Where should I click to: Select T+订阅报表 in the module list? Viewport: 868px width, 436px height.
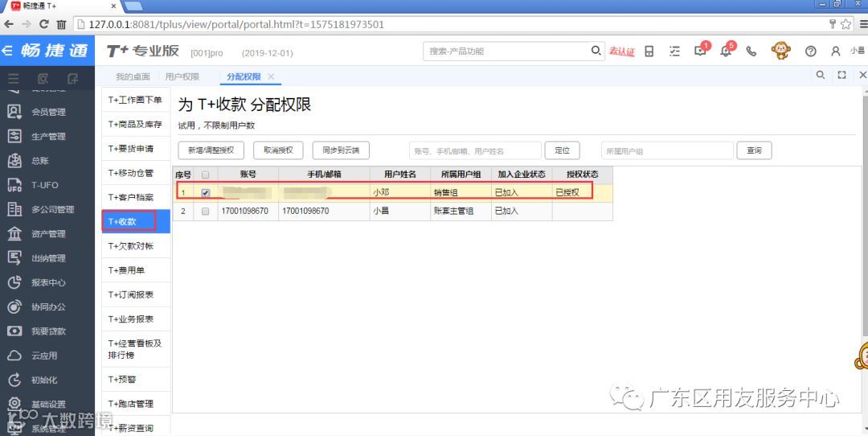[x=136, y=294]
